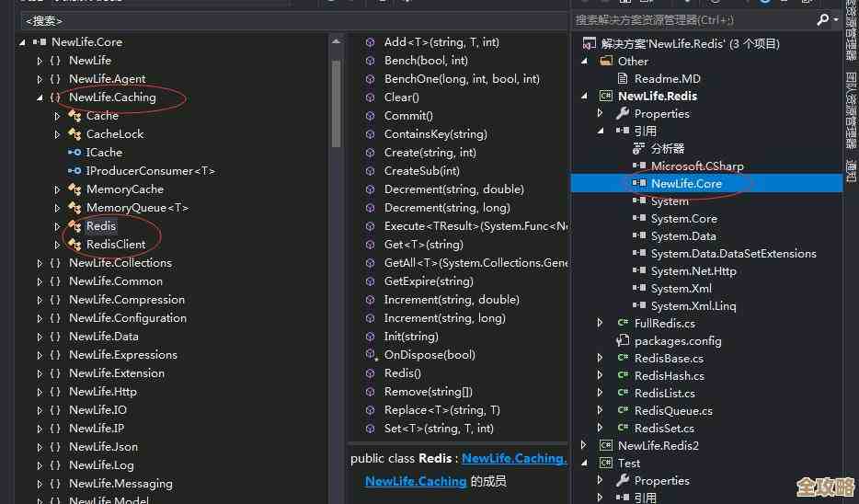Click the scroll-up arrow of namespace tree scrollbar
Image resolution: width=859 pixels, height=504 pixels.
(336, 42)
